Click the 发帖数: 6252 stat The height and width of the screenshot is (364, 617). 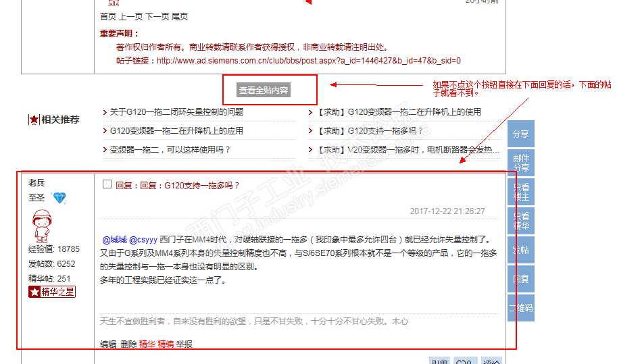[x=51, y=264]
